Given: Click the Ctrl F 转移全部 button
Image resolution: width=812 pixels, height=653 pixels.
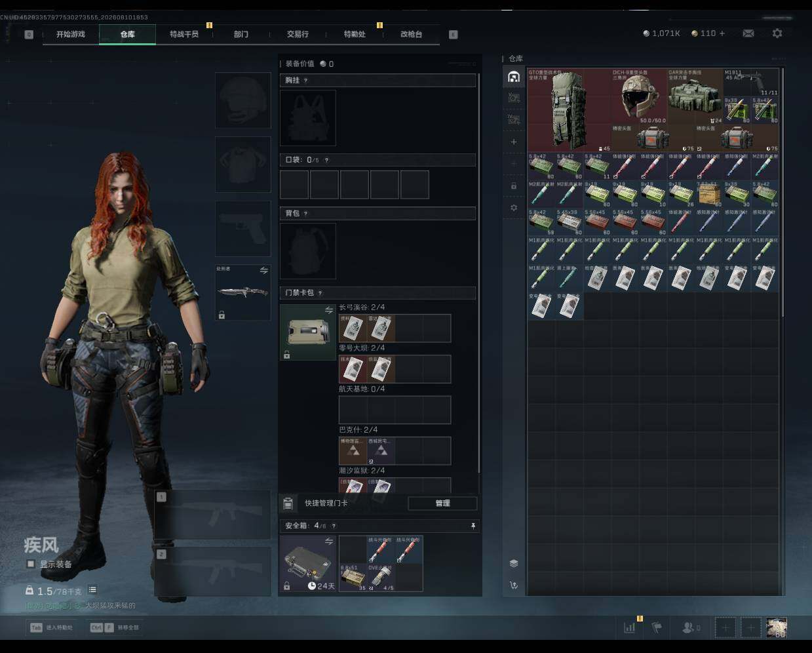Looking at the screenshot, I should point(115,627).
